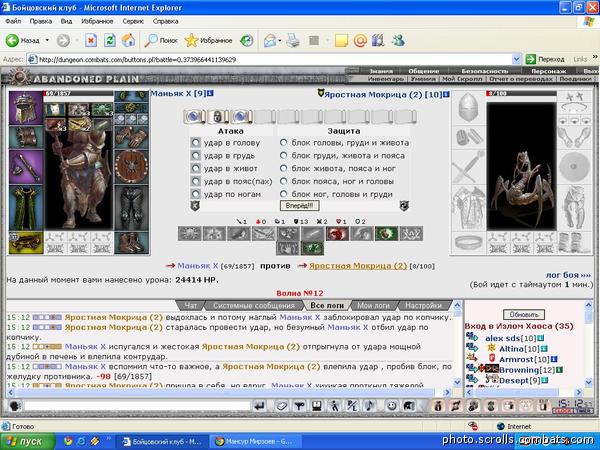
Task: Click the browser Home button
Action: click(x=129, y=41)
